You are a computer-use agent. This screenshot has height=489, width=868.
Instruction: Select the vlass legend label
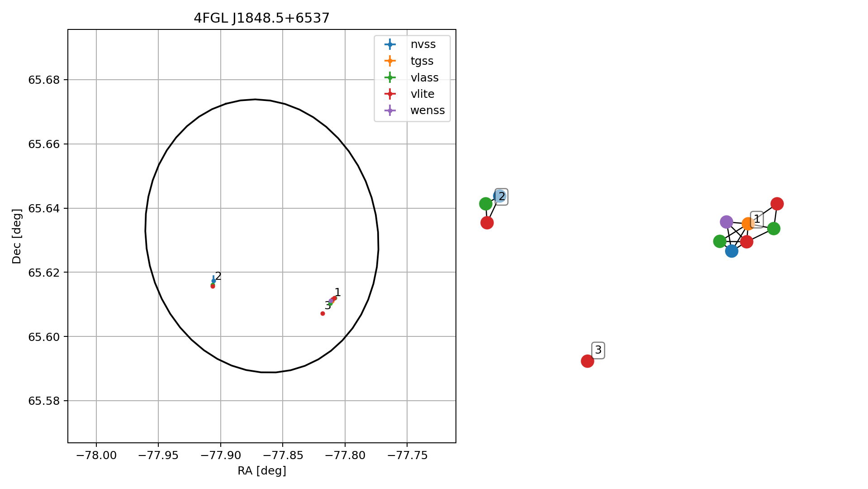[424, 77]
